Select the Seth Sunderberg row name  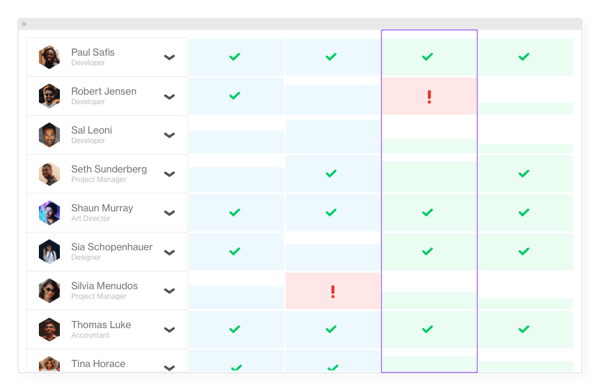tap(109, 169)
